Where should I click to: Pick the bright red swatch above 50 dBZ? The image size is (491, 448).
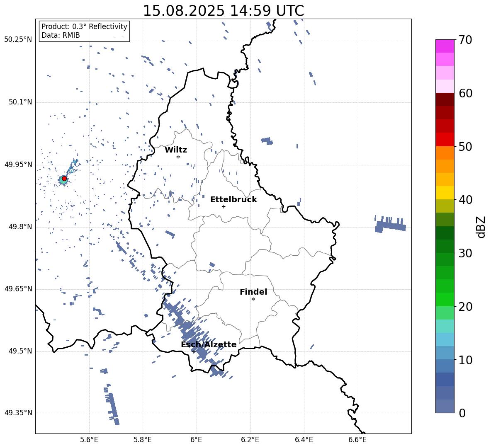(x=445, y=140)
